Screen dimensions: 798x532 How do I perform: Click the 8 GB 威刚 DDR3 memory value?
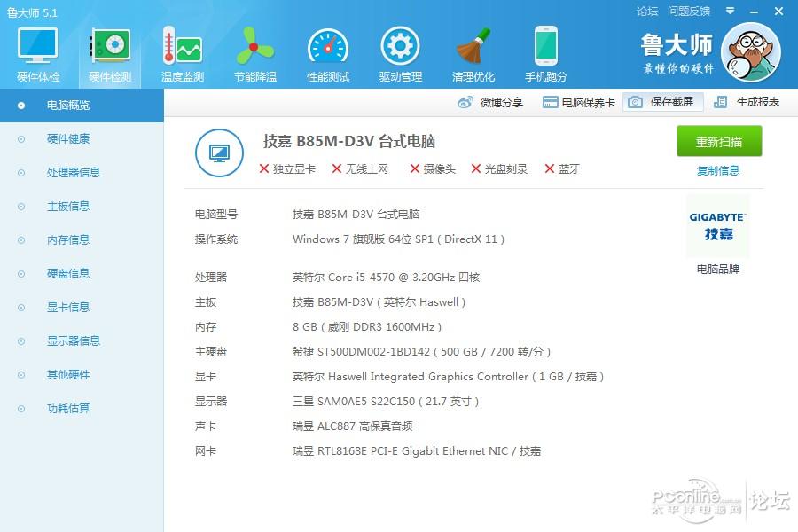pyautogui.click(x=367, y=327)
